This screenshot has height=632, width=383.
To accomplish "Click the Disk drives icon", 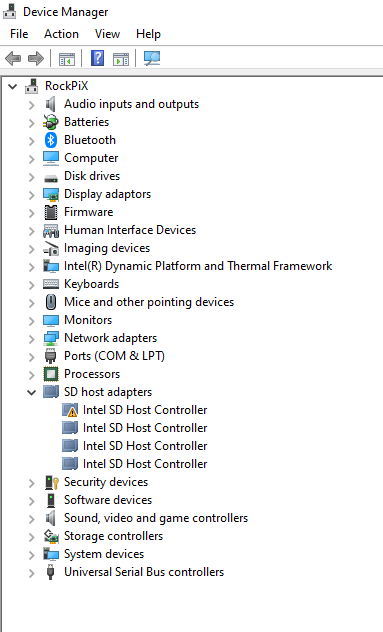I will point(51,178).
